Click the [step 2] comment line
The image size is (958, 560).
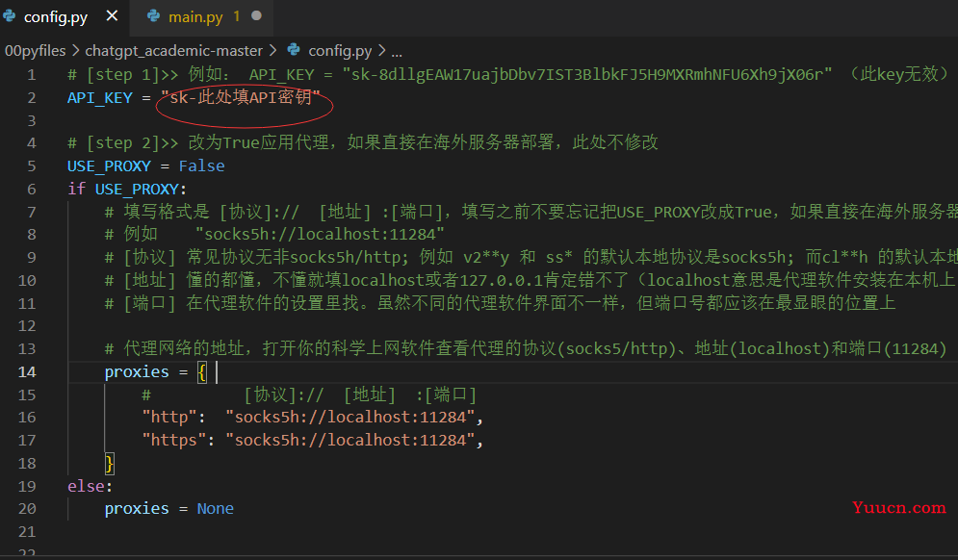coord(362,143)
